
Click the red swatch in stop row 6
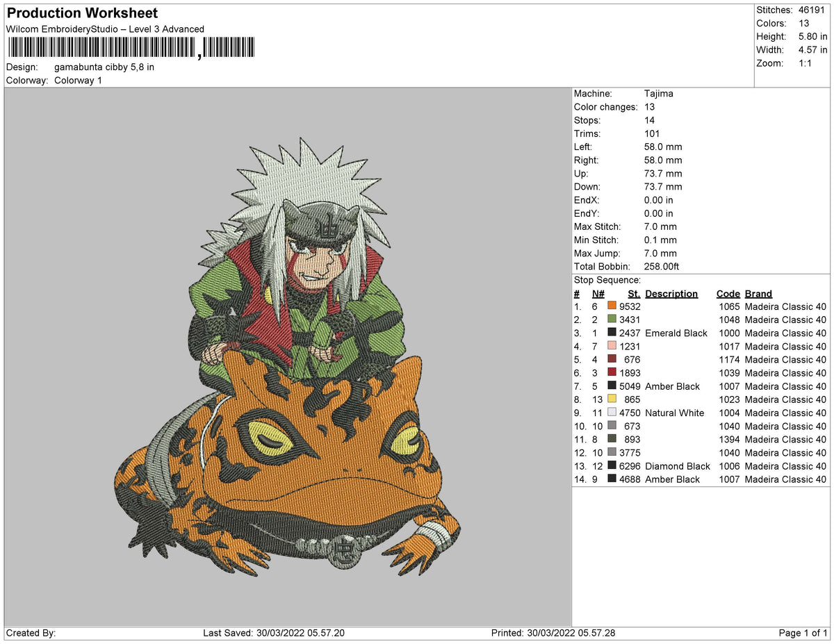(x=612, y=373)
